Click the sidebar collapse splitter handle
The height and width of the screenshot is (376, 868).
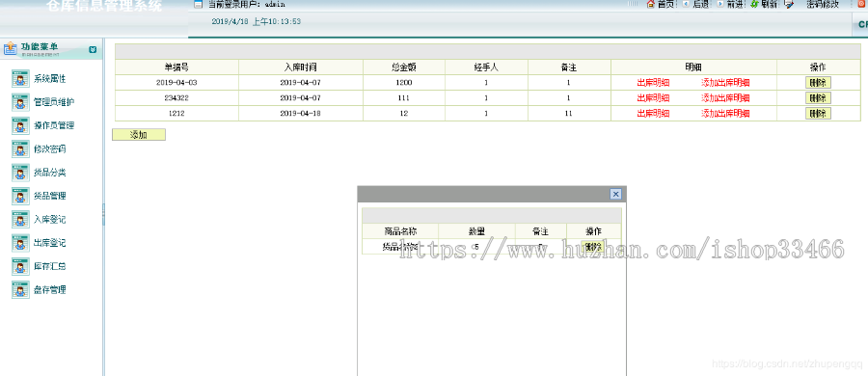tap(103, 214)
